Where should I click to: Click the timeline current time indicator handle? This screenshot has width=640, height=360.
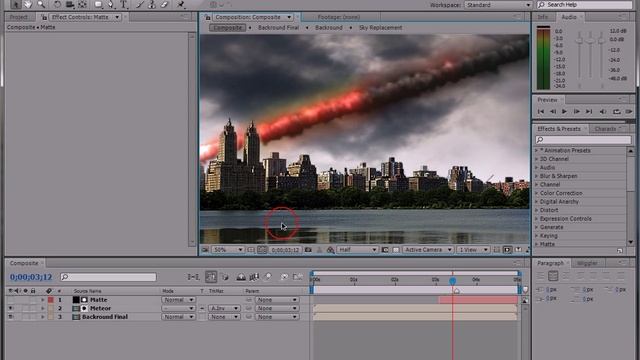point(453,281)
